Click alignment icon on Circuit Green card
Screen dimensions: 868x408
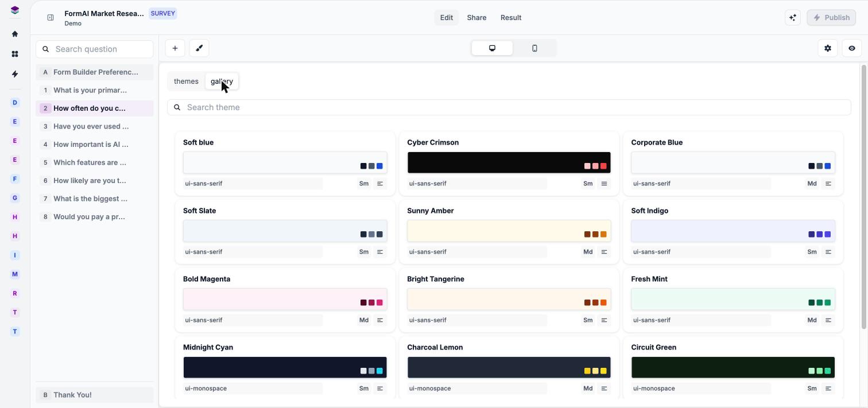pos(828,388)
